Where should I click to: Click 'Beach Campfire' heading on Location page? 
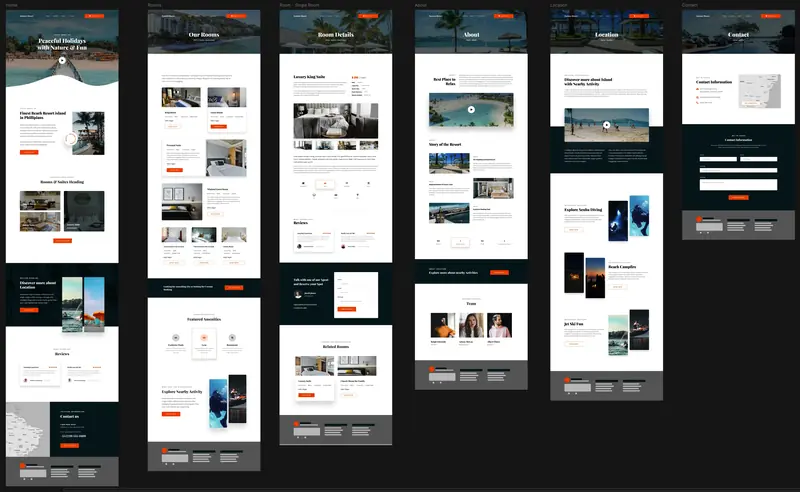pyautogui.click(x=622, y=266)
